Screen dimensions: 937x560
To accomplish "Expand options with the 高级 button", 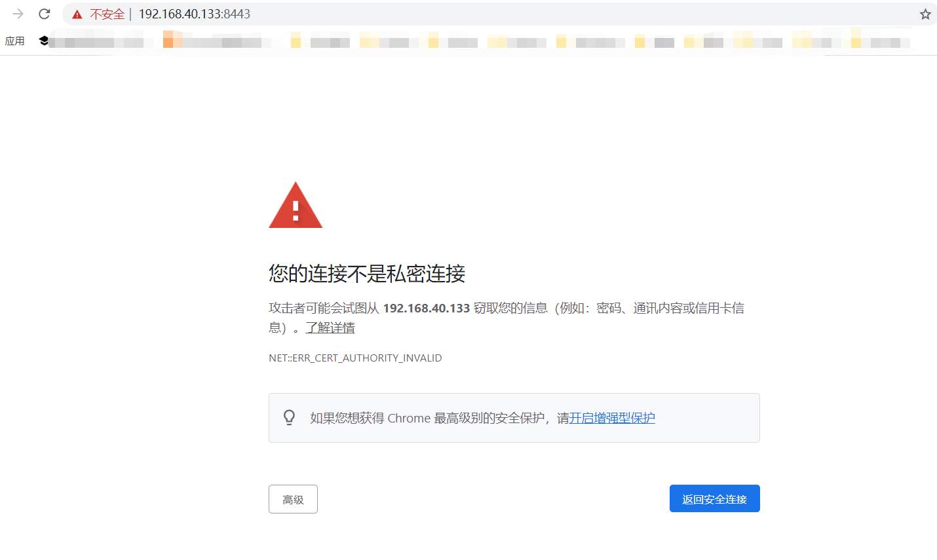I will click(x=293, y=499).
